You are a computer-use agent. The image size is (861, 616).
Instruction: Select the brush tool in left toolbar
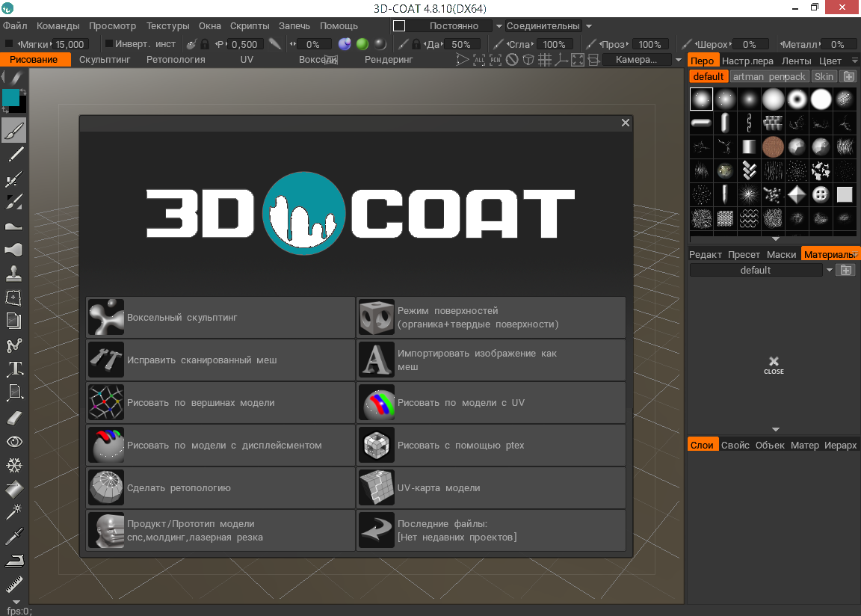(13, 131)
